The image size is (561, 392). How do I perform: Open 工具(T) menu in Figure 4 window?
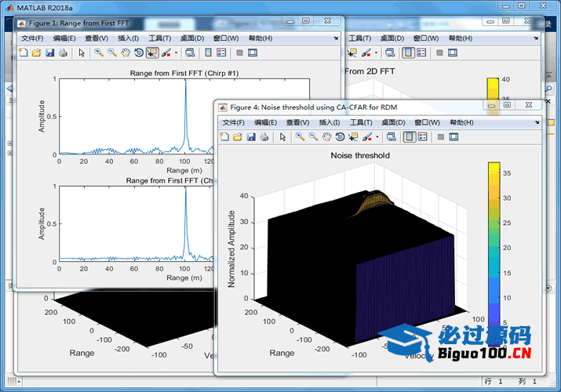pyautogui.click(x=361, y=122)
